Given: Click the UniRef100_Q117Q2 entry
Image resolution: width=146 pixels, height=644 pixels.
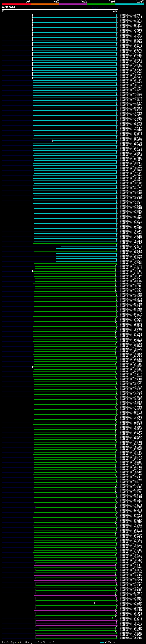Looking at the screenshot, I should pyautogui.click(x=131, y=364).
